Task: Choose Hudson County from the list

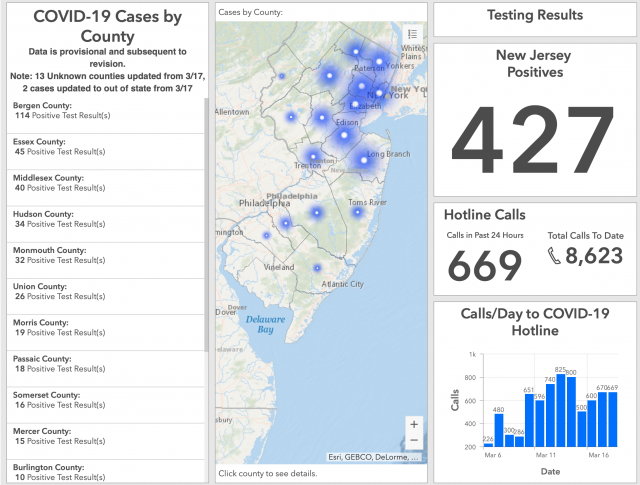Action: [x=105, y=219]
